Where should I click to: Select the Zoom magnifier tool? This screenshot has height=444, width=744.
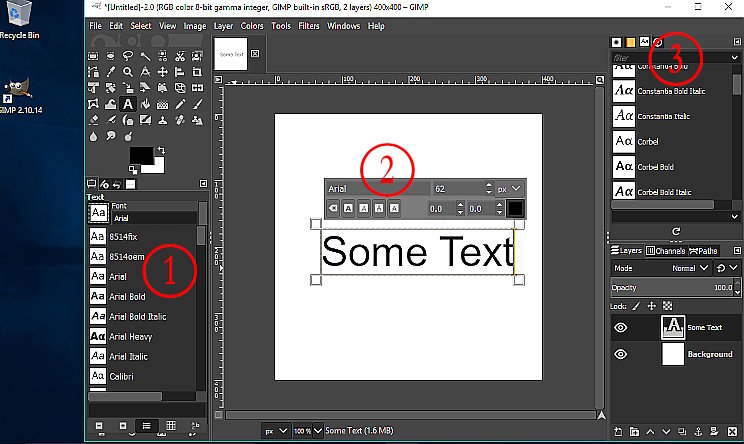pos(128,72)
